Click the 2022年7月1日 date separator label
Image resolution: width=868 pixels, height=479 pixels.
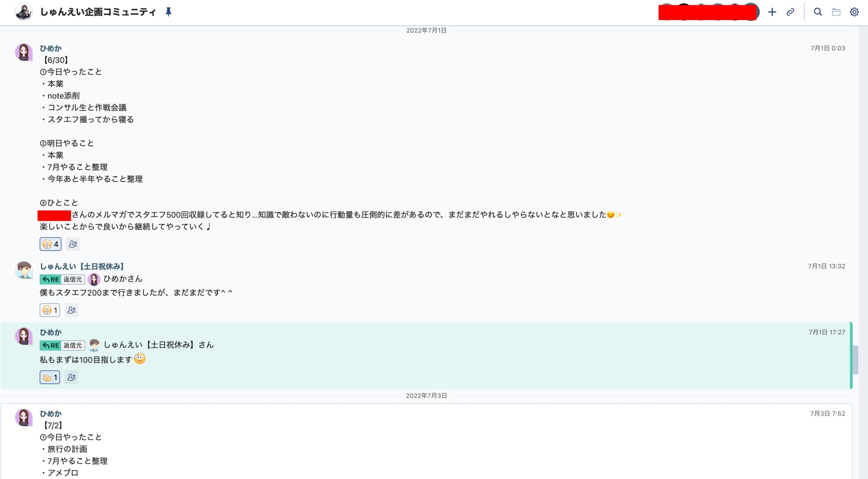[426, 31]
